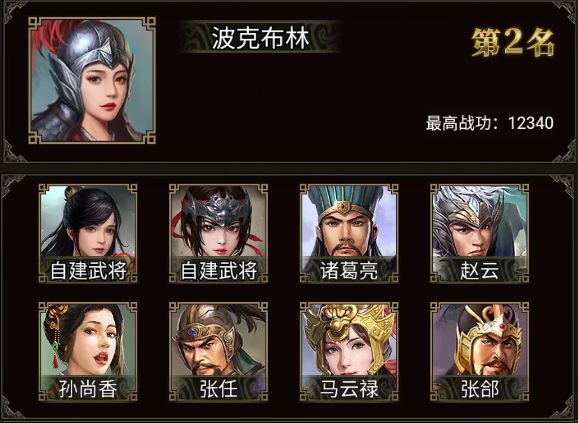Select the first 自建武将 with long black hair

[x=88, y=233]
